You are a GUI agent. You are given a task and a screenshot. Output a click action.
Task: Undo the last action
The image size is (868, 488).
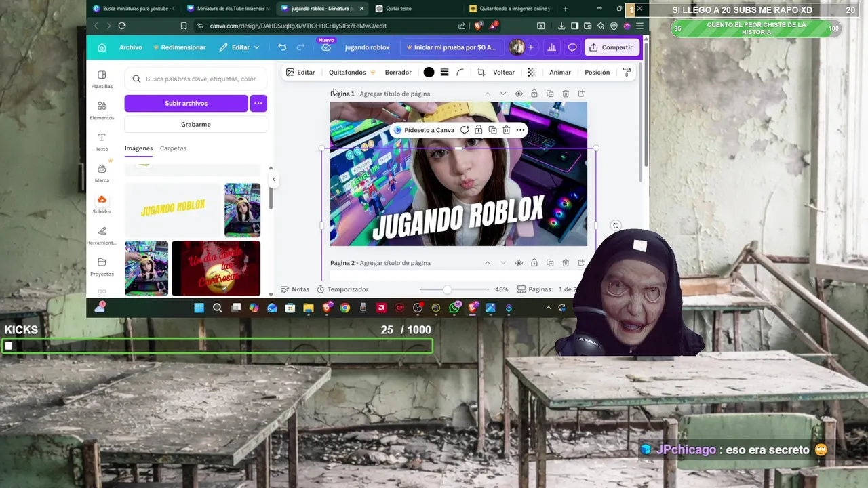[x=282, y=47]
